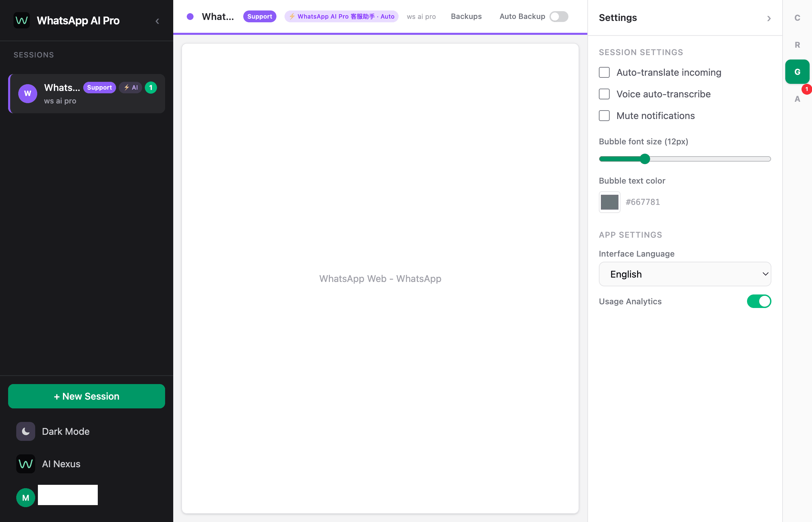Select the ws ai pro tab

(421, 16)
